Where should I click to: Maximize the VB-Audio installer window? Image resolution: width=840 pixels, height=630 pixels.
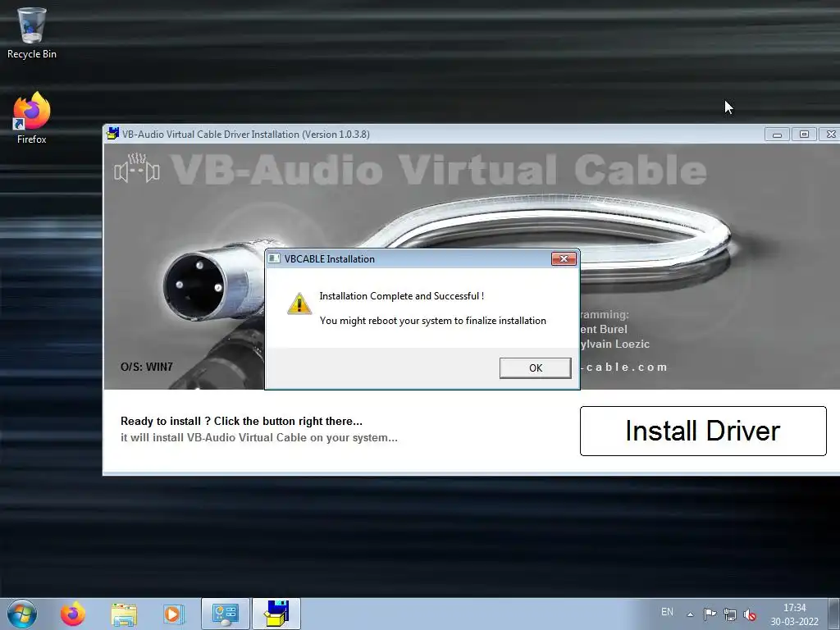pos(804,135)
